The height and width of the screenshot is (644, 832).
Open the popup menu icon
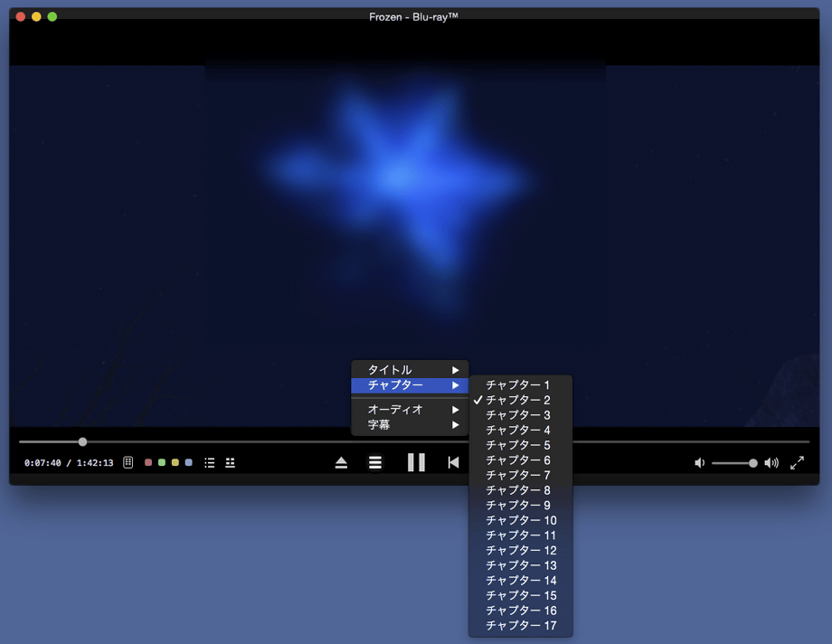[230, 463]
